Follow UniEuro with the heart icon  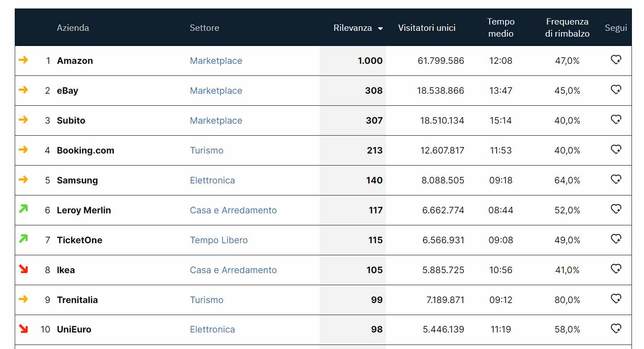pos(616,329)
